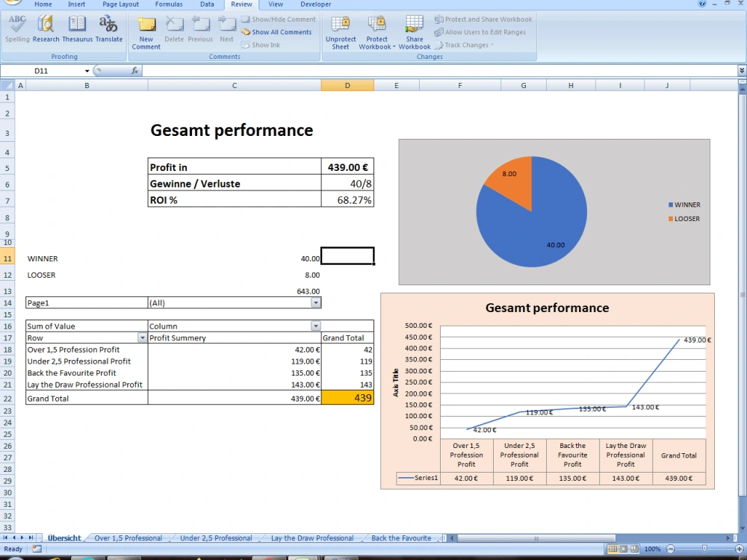Open Back the Favourite sheet
The width and height of the screenshot is (747, 560).
point(401,538)
